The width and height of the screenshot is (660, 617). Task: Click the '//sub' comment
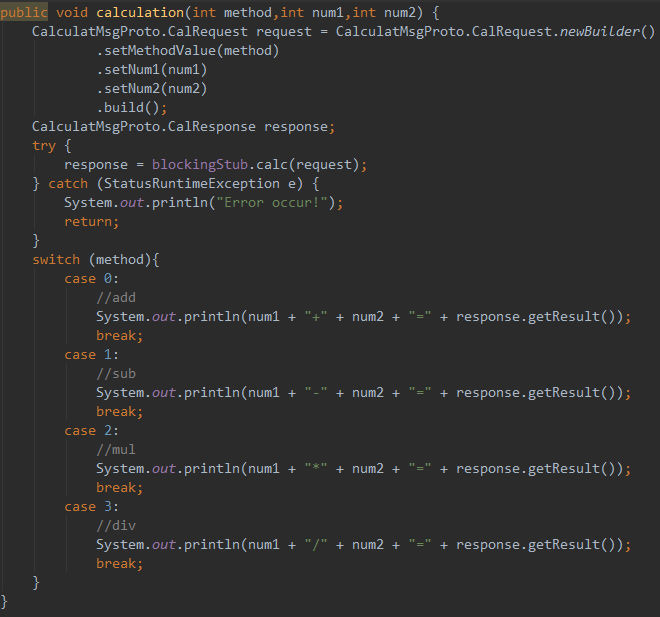[x=116, y=374]
